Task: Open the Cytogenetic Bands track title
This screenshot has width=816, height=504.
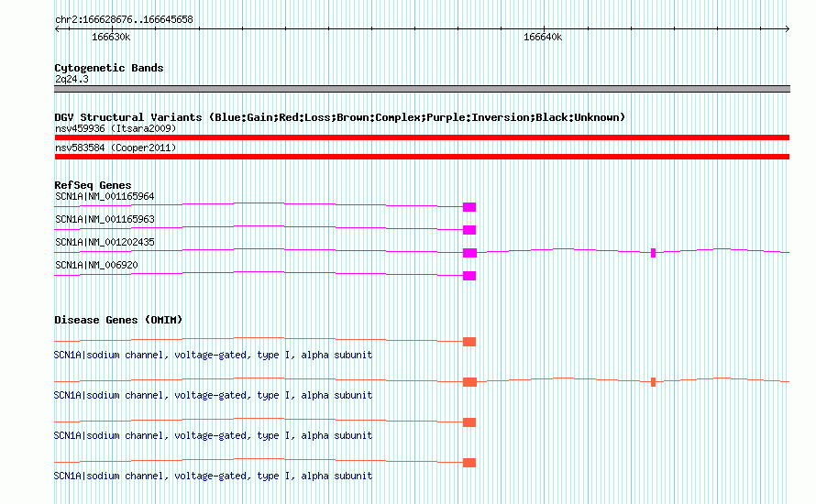Action: 109,68
